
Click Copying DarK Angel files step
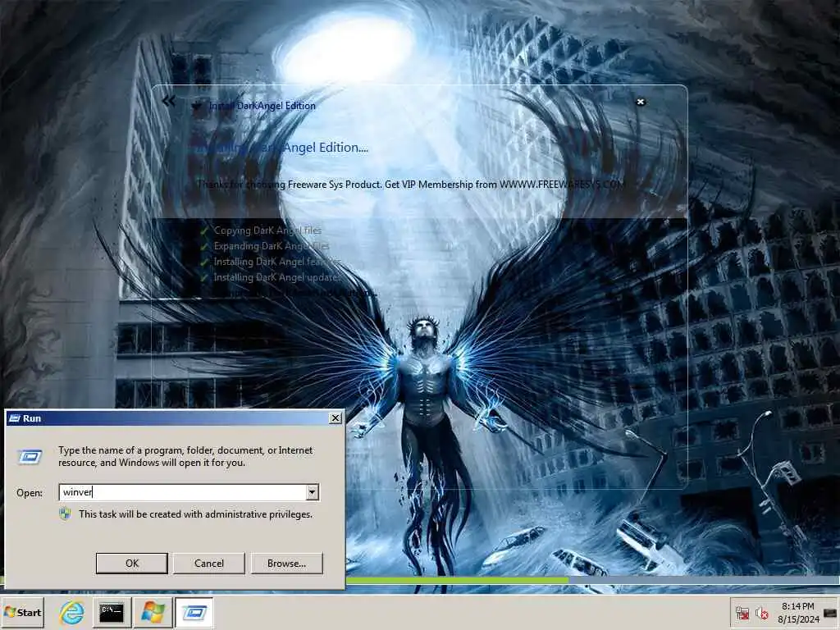(x=267, y=231)
